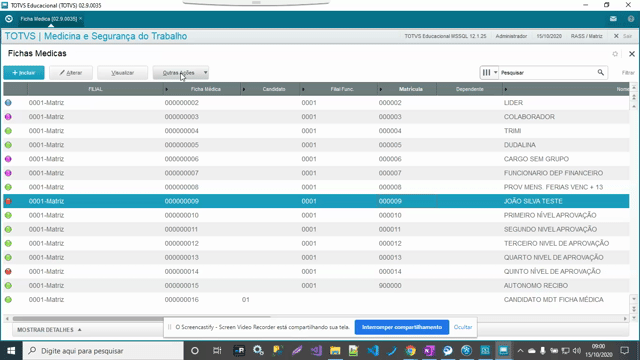Select the FUNCIONARIO DEP FINANCEIRO row name
The image size is (640, 360).
(x=553, y=173)
